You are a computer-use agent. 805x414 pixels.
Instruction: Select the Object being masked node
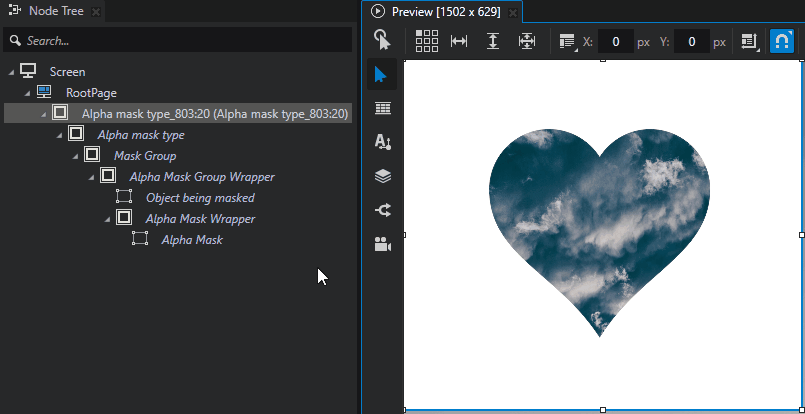tap(200, 198)
